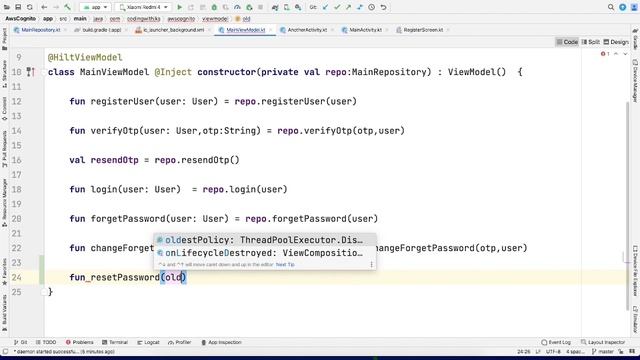Click the user account avatar icon
640x360 pixels.
coord(634,7)
